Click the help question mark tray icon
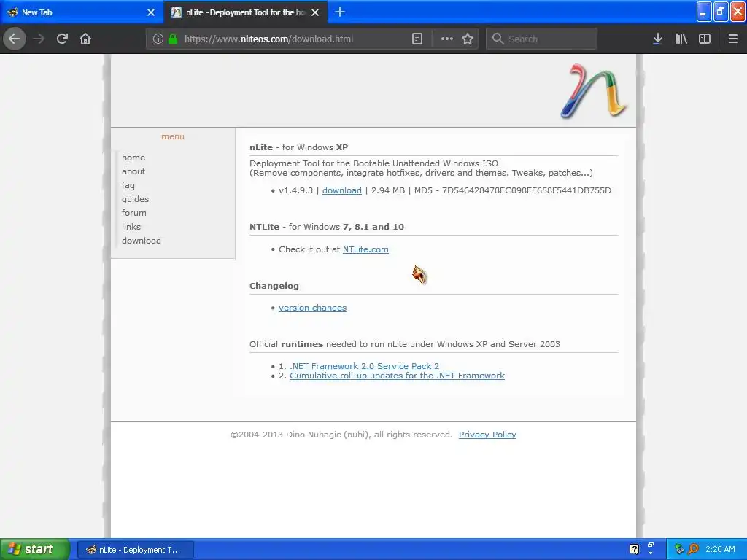 coord(634,549)
